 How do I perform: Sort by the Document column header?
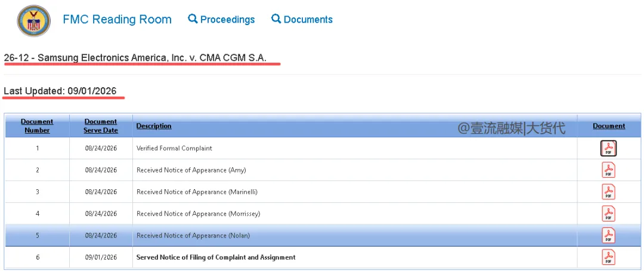609,126
